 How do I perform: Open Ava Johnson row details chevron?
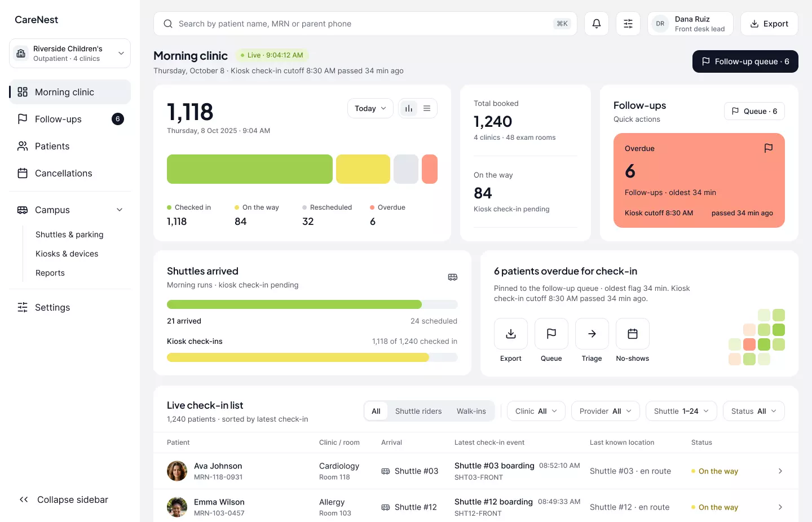pos(780,471)
